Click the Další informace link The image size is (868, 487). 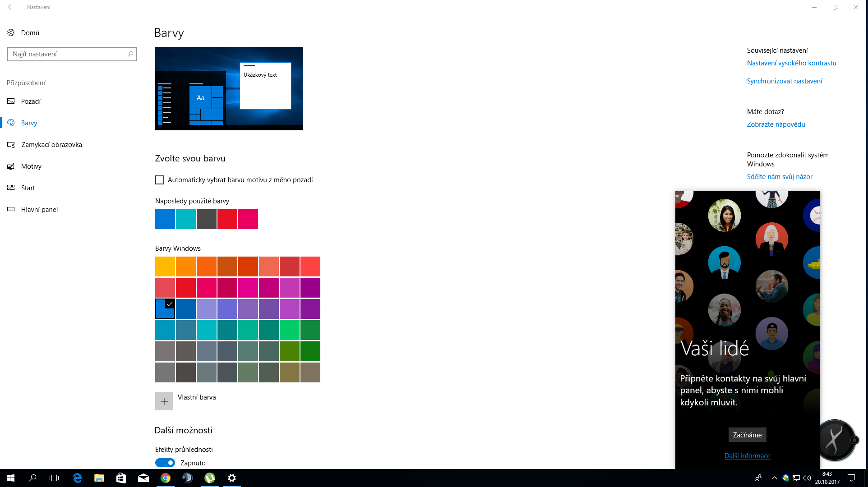coord(747,456)
